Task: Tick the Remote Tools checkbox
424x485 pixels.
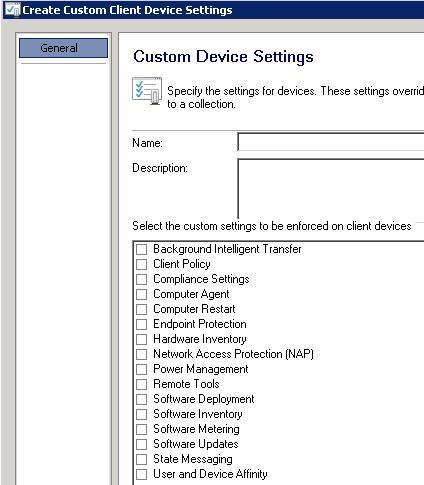Action: (141, 384)
